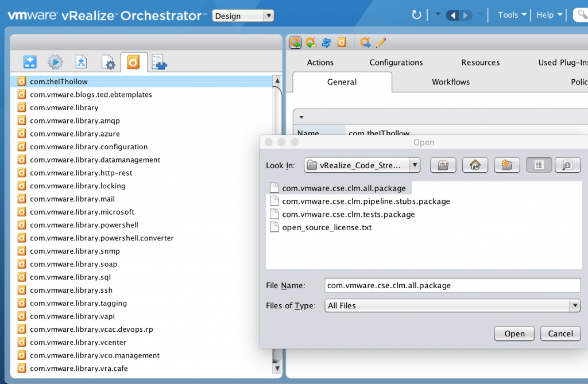Click the File Name input field
The image size is (588, 384).
click(x=452, y=285)
